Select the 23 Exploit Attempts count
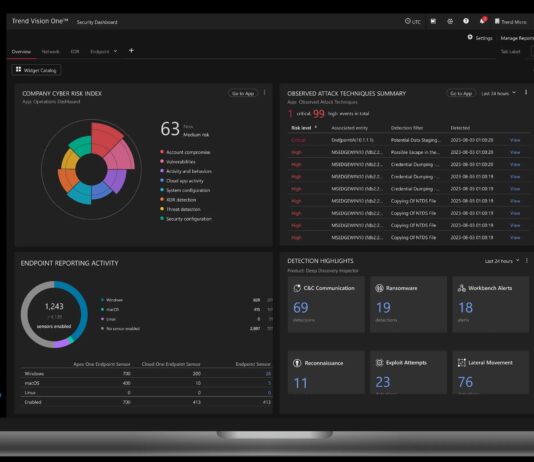Image resolution: width=534 pixels, height=462 pixels. (383, 382)
